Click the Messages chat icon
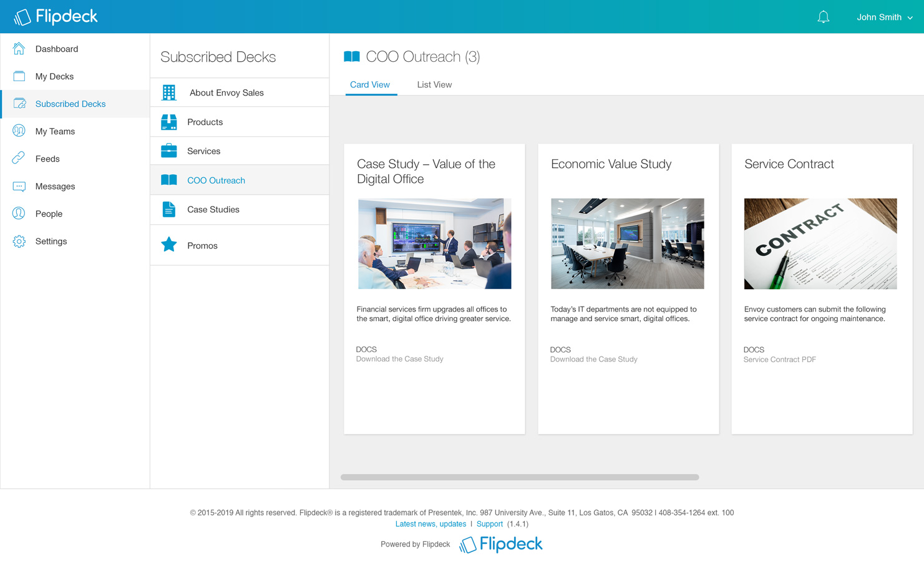Screen dimensions: 924x562 (x=19, y=186)
